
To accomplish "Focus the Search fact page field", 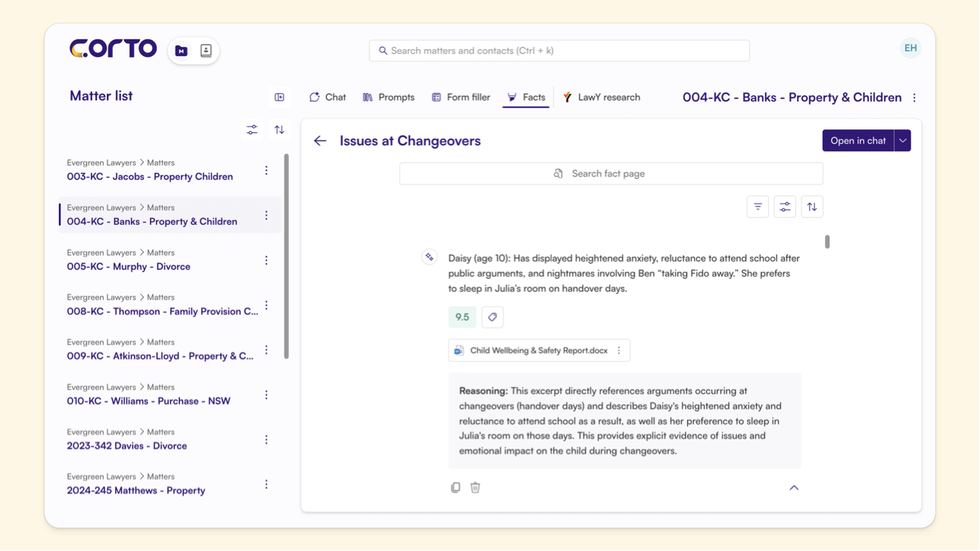I will [611, 174].
